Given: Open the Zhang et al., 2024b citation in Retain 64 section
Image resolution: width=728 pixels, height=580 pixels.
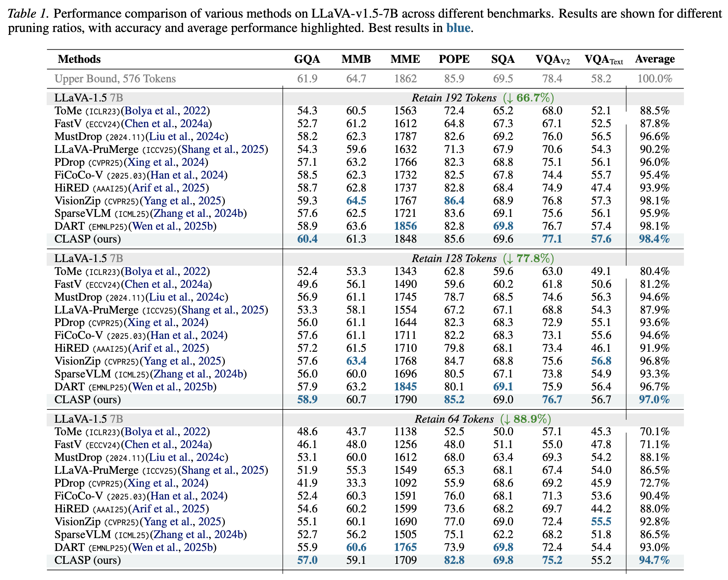Looking at the screenshot, I should click(x=198, y=534).
